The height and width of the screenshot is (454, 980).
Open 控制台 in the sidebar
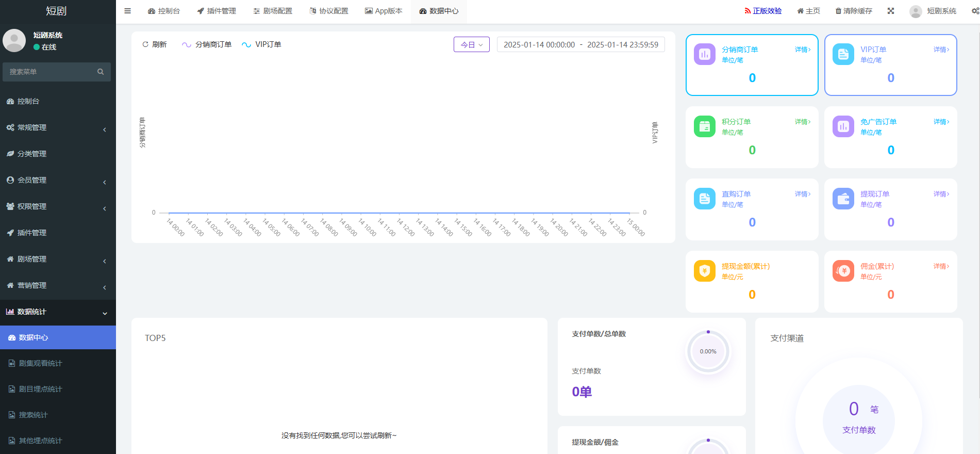point(58,101)
